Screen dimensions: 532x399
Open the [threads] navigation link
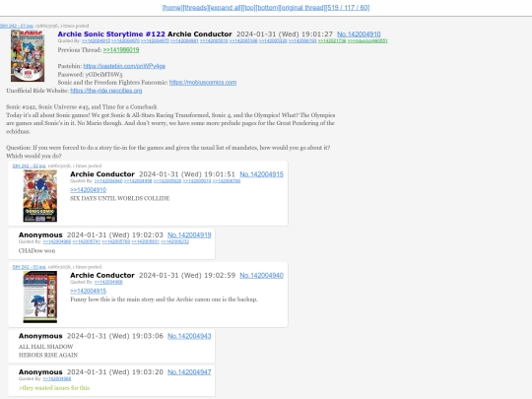pyautogui.click(x=195, y=8)
